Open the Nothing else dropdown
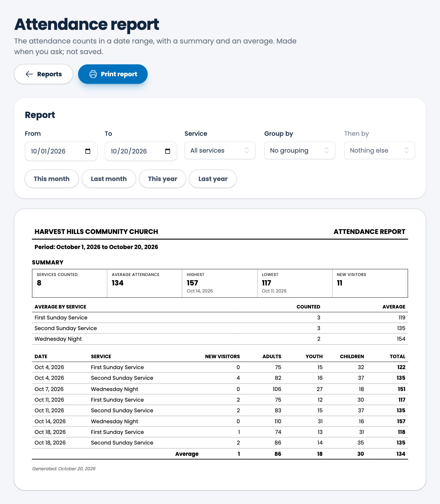 pyautogui.click(x=380, y=150)
